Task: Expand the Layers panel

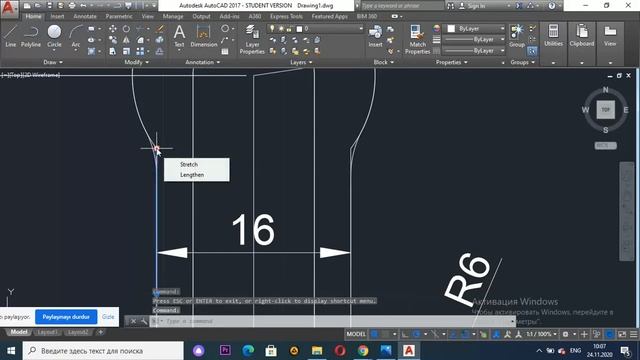Action: pos(301,62)
